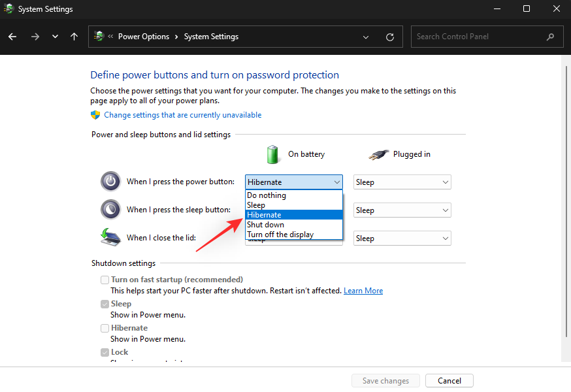The image size is (571, 392).
Task: Click the power button icon
Action: pos(110,181)
